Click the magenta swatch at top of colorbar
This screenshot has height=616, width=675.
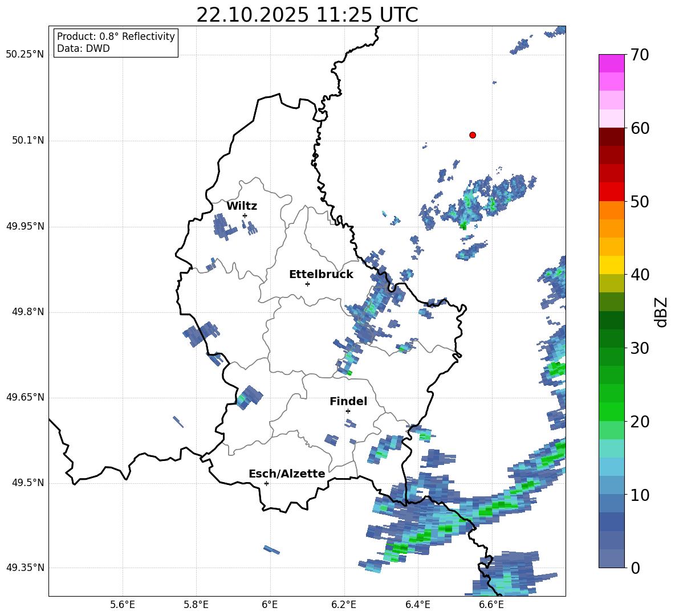pos(611,63)
